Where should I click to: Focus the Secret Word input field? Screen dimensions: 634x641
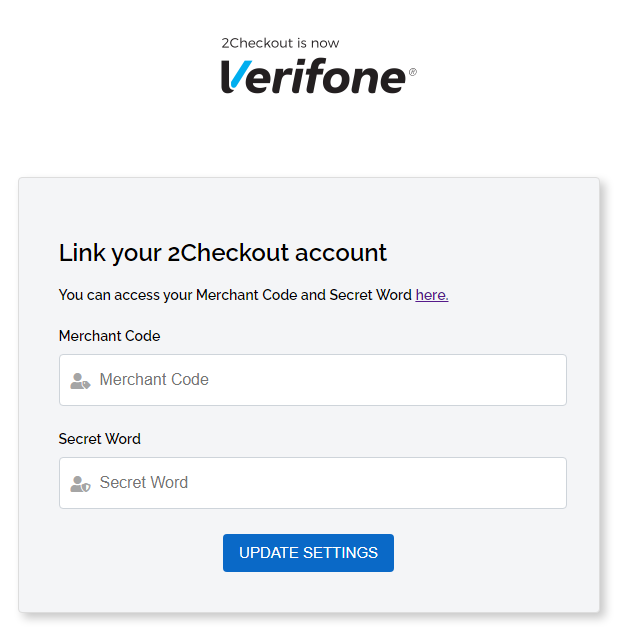click(313, 483)
